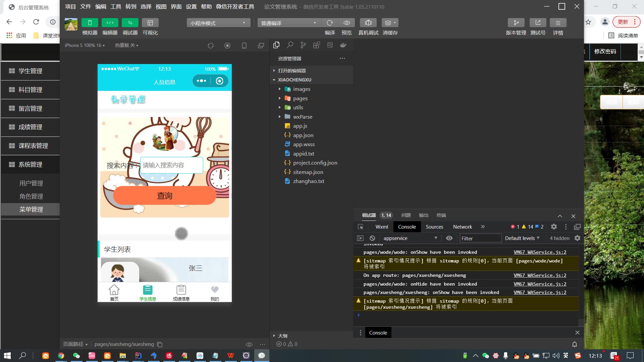The height and width of the screenshot is (362, 644).
Task: Open the 版本管理 branch icon
Action: (x=516, y=23)
